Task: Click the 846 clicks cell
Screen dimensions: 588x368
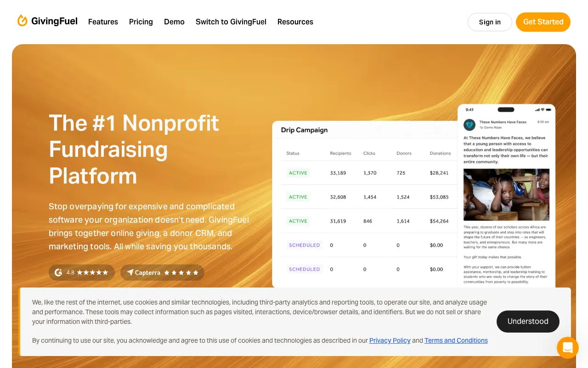Action: coord(367,221)
